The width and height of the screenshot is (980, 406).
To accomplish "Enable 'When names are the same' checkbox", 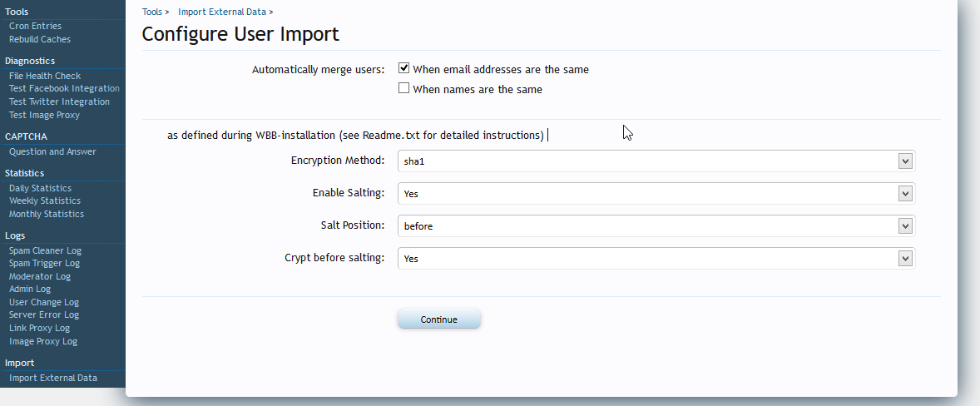I will pos(403,88).
